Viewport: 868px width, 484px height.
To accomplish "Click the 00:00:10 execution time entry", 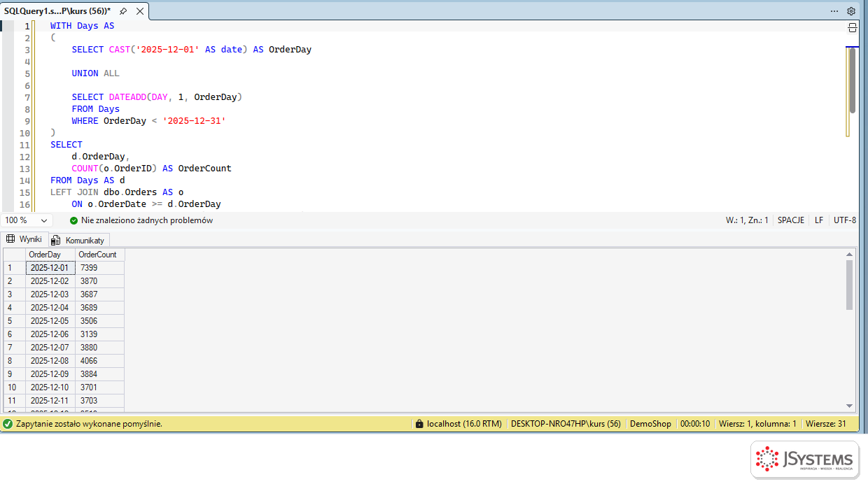I will (695, 424).
